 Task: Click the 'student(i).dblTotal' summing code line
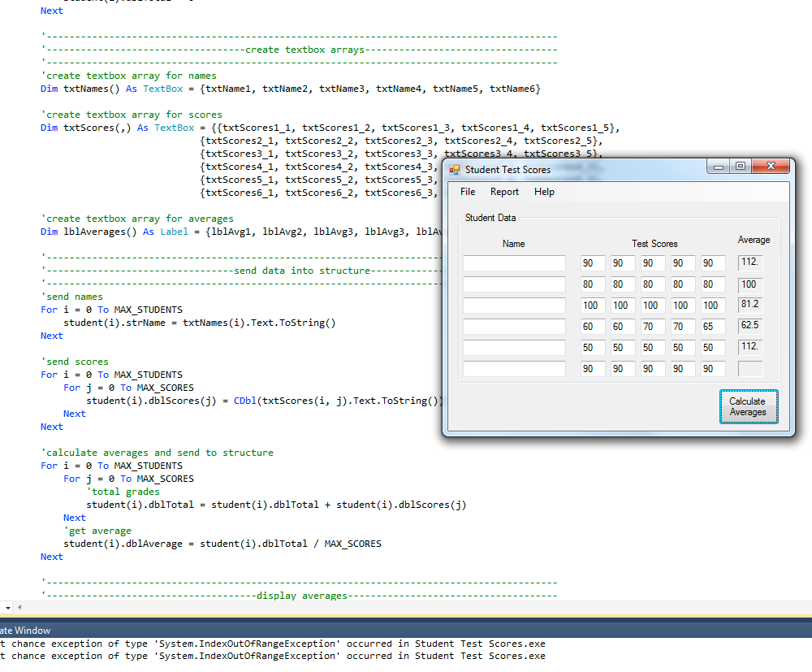click(x=276, y=505)
